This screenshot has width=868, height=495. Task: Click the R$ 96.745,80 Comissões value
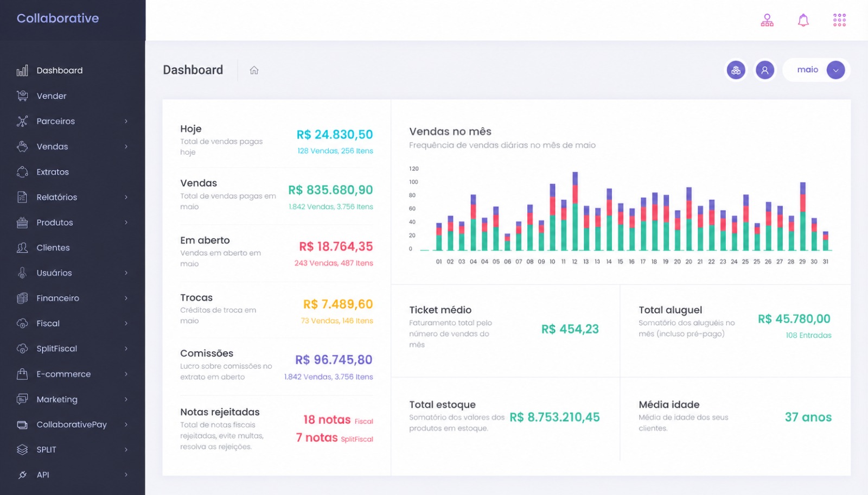(x=334, y=360)
